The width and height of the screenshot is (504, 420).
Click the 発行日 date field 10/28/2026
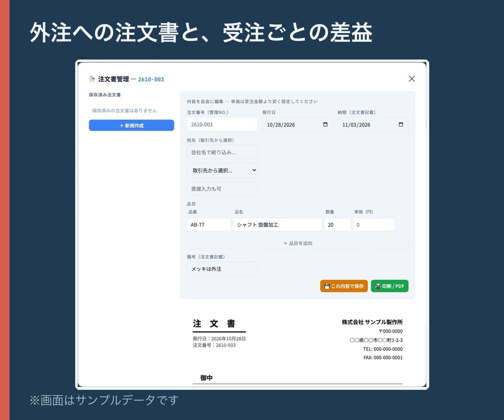click(x=297, y=124)
